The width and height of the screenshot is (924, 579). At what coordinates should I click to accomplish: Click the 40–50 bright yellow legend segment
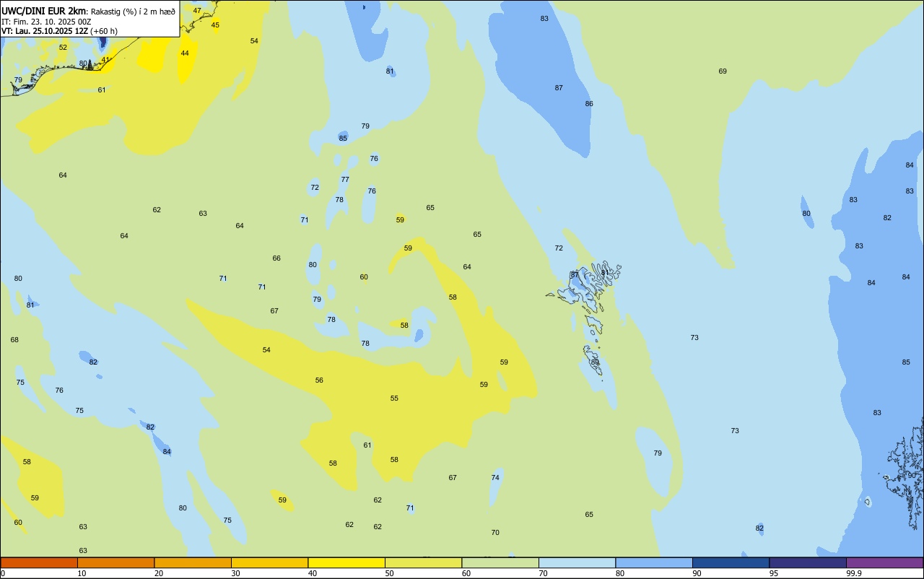pos(346,562)
